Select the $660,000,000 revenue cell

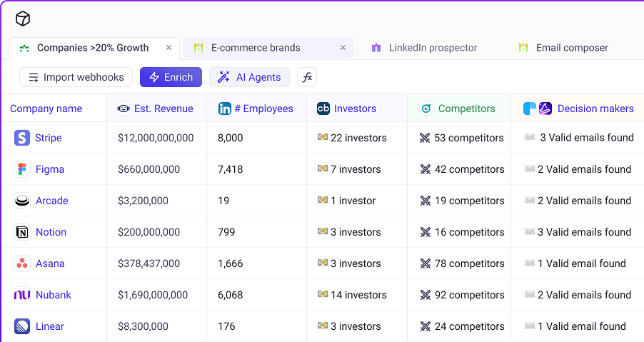tap(156, 169)
